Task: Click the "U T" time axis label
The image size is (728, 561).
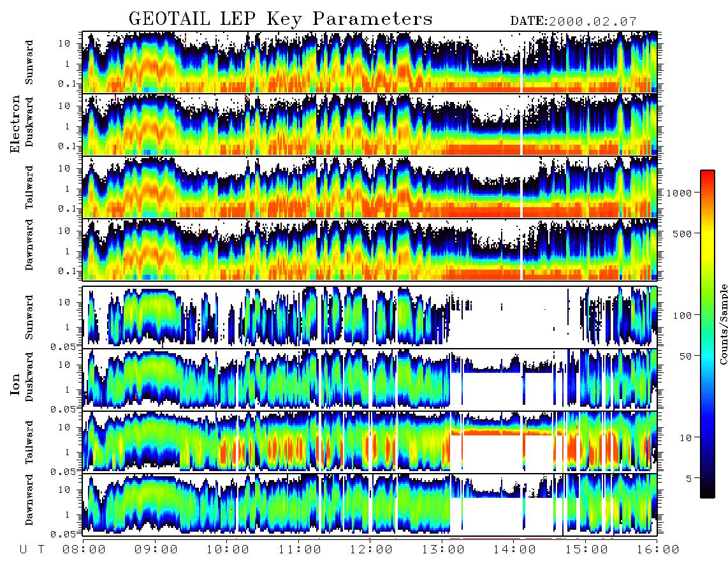Action: 32,550
